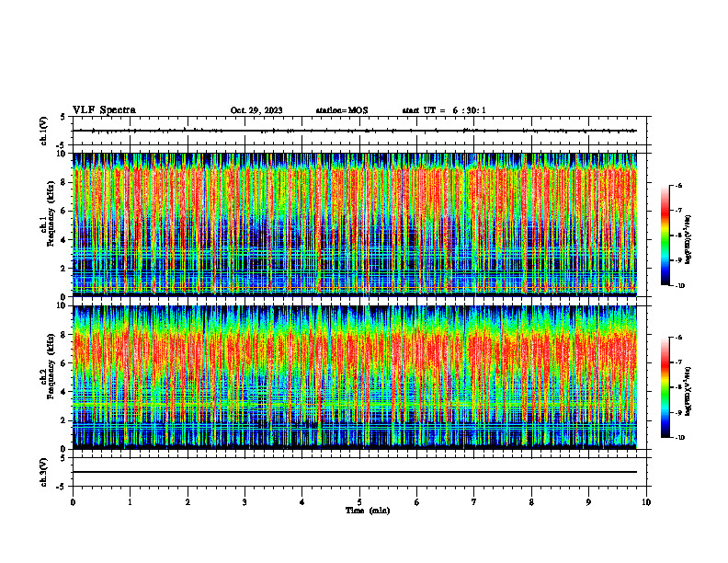Viewport: 728px width, 563px height.
Task: Click the 'ch.1(V)' axis label
Action: (x=44, y=131)
